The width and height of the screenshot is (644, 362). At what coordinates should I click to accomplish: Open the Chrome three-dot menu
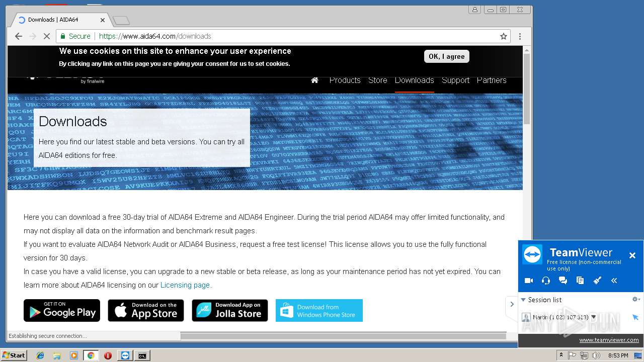(x=520, y=36)
